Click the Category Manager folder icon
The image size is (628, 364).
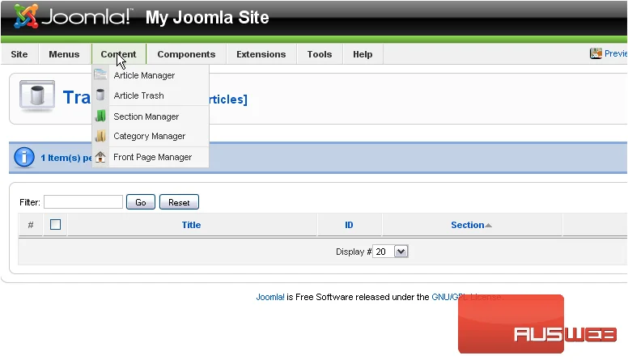click(100, 136)
